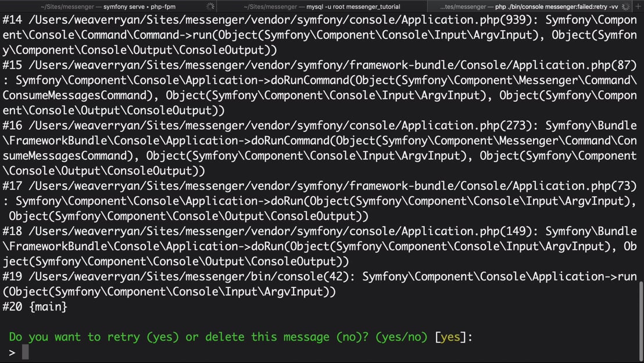Select the messenger:failed:retry -vv tab
The width and height of the screenshot is (644, 363).
tap(529, 6)
